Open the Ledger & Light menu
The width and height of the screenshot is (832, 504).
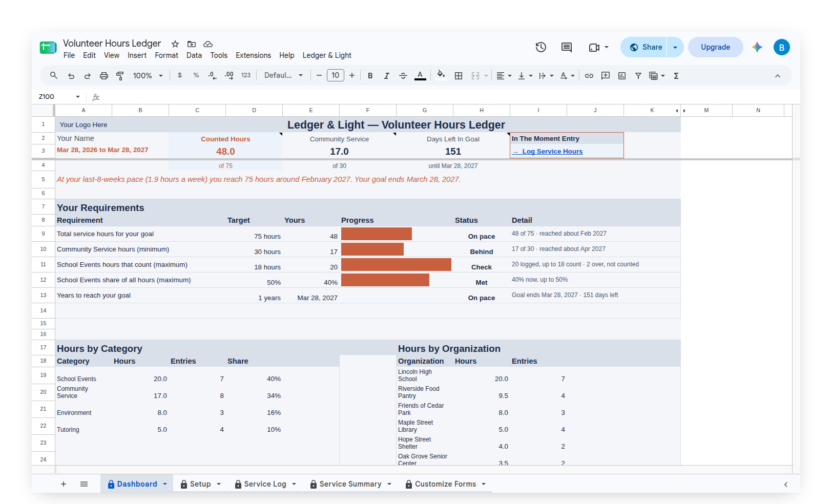[x=327, y=55]
